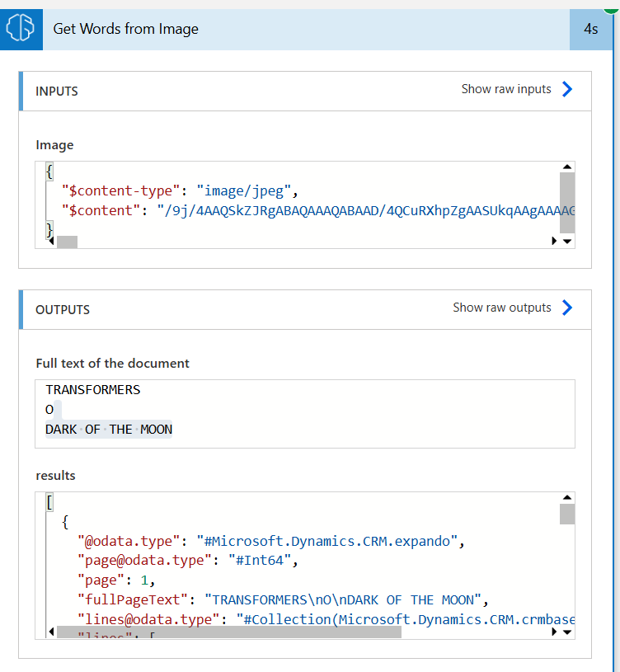The width and height of the screenshot is (620, 672).
Task: Click Show raw inputs link
Action: (x=506, y=89)
